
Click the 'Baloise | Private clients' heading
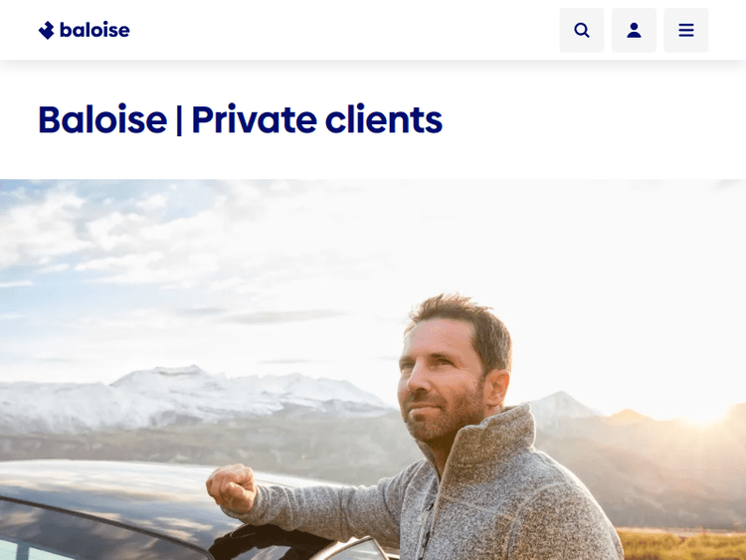pyautogui.click(x=241, y=119)
